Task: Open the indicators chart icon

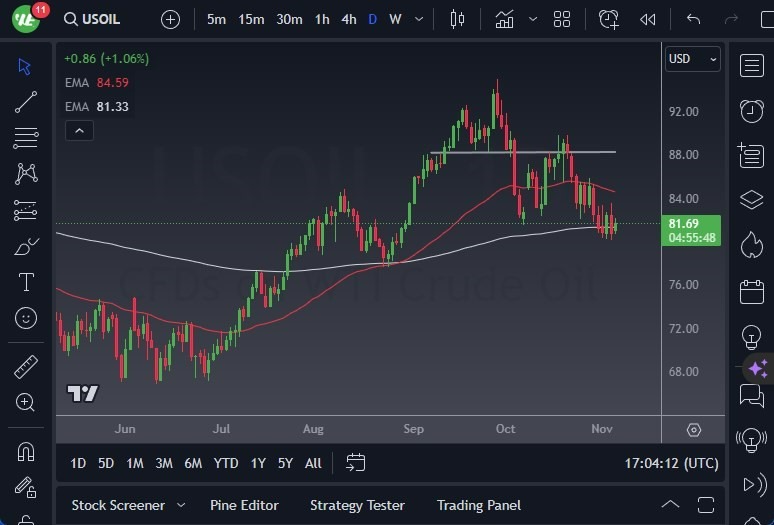Action: (x=505, y=19)
